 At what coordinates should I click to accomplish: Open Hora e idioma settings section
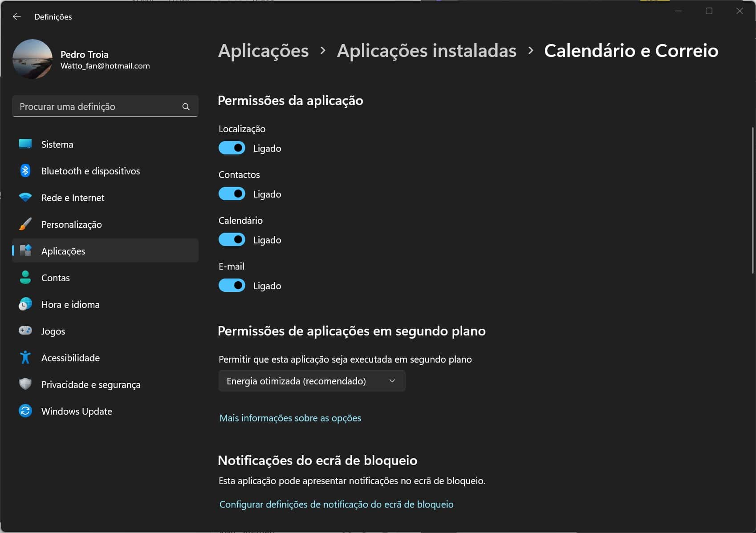point(70,304)
